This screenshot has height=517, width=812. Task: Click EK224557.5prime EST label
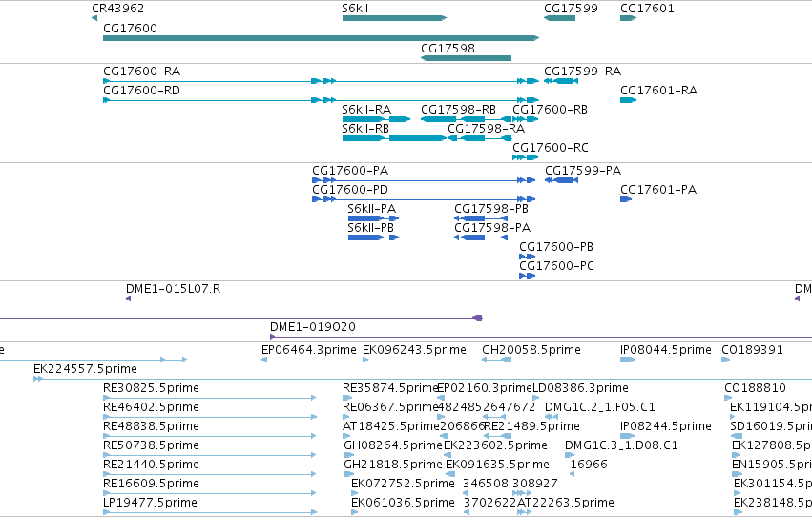point(86,369)
